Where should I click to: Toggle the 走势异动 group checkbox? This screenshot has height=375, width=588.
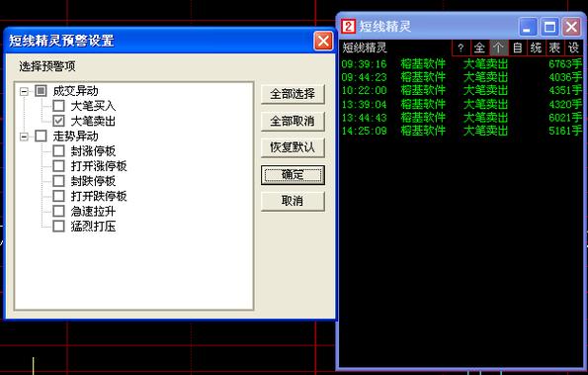click(41, 136)
